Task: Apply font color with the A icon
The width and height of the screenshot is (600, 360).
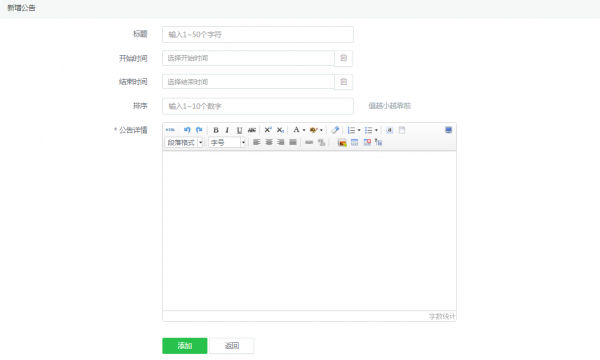Action: [296, 130]
